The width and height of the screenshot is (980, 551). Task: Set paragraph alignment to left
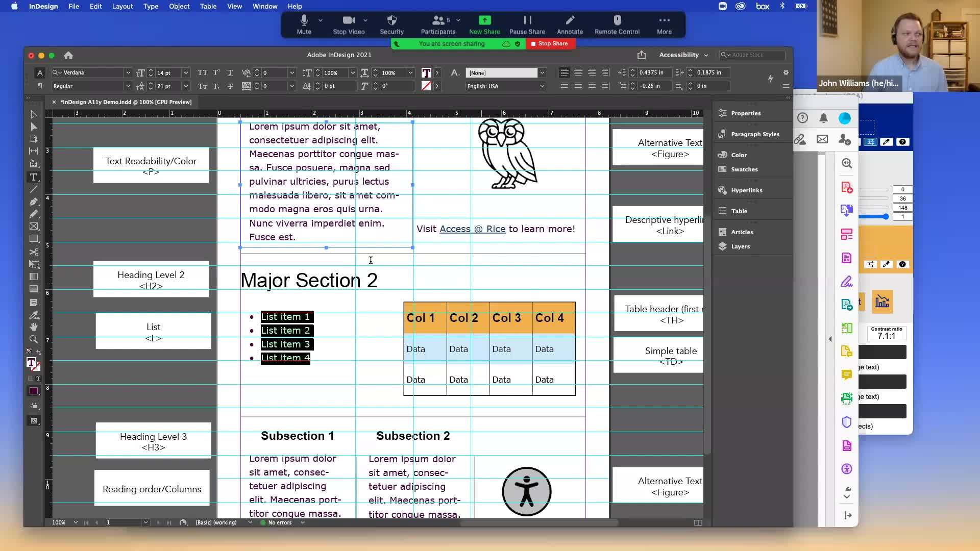pyautogui.click(x=564, y=72)
